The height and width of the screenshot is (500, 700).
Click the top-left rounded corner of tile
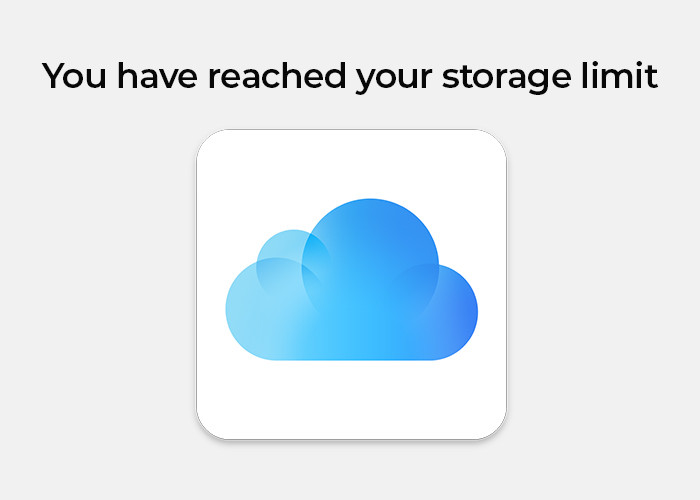tap(208, 142)
